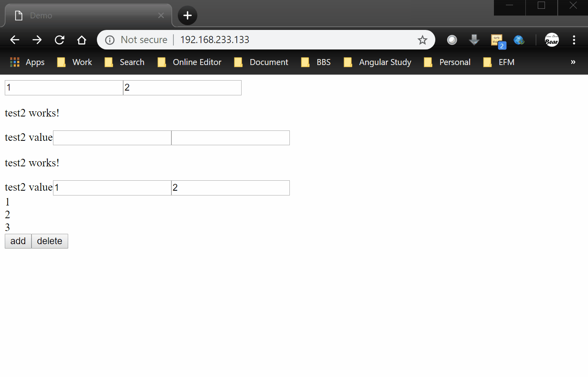Viewport: 588px width, 377px height.
Task: Focus second empty test2 value input
Action: click(230, 138)
